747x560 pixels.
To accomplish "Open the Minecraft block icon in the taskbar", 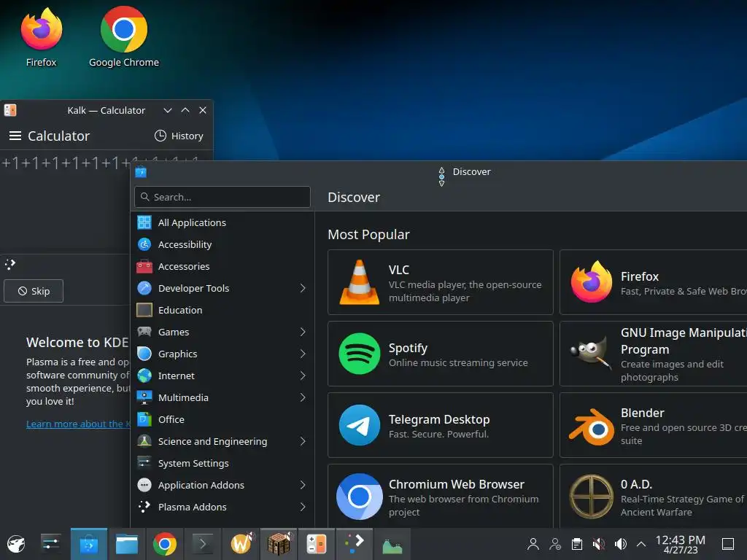I will [x=279, y=544].
